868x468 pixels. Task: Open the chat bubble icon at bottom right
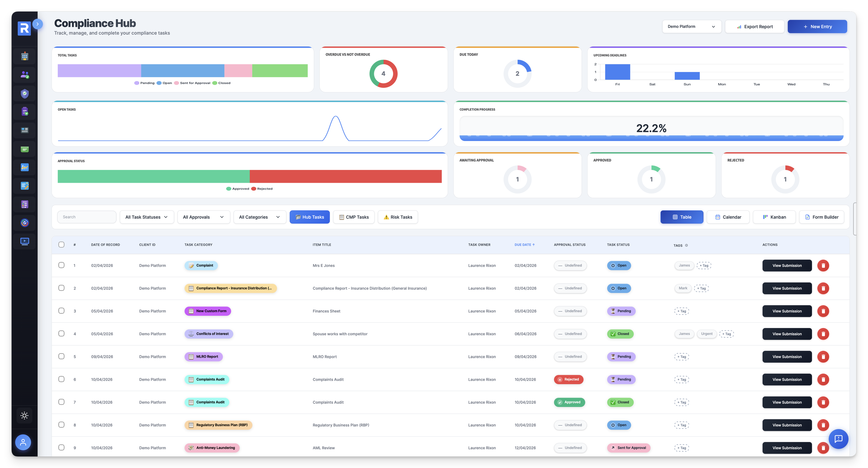[x=838, y=439]
